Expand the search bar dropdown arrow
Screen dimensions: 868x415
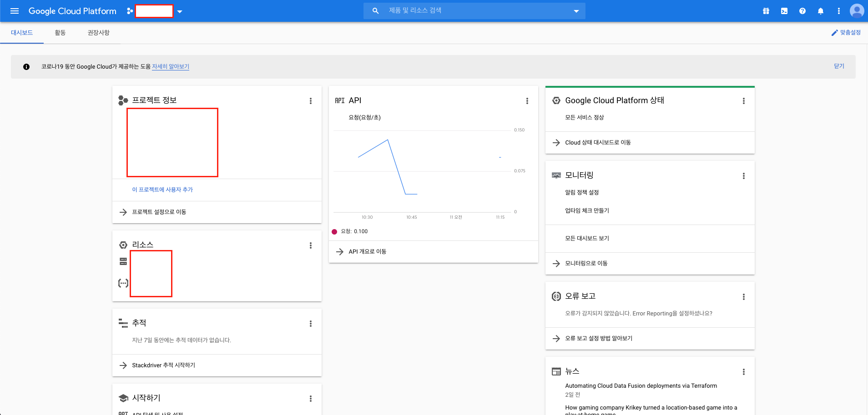(x=576, y=11)
